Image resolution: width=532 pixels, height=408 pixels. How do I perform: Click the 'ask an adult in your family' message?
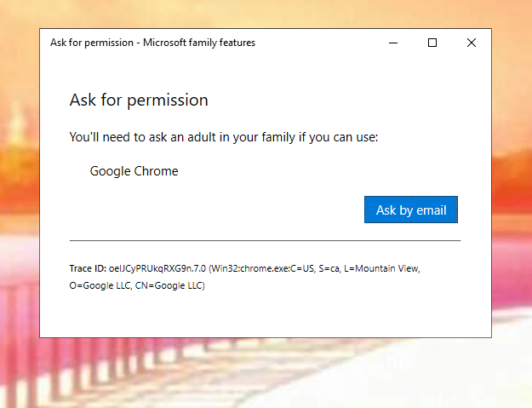(224, 137)
